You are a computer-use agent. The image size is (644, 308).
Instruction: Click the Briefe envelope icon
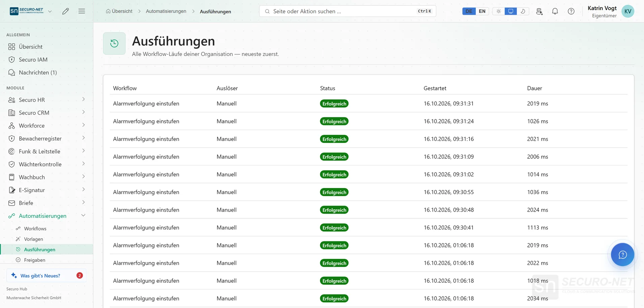[x=12, y=203]
